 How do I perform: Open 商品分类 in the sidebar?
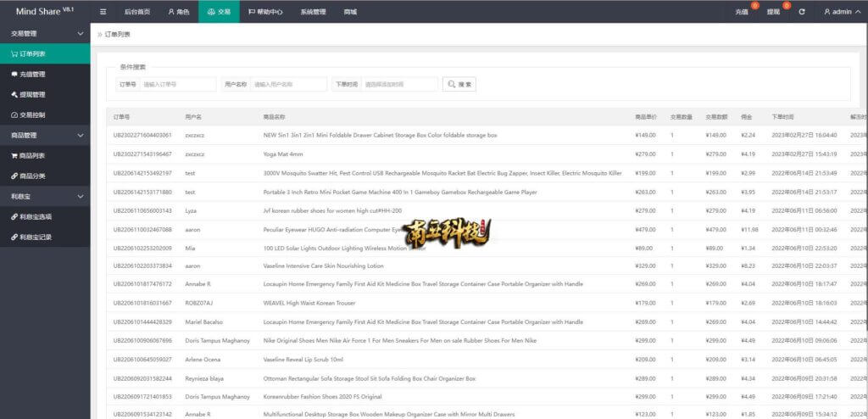[x=45, y=176]
